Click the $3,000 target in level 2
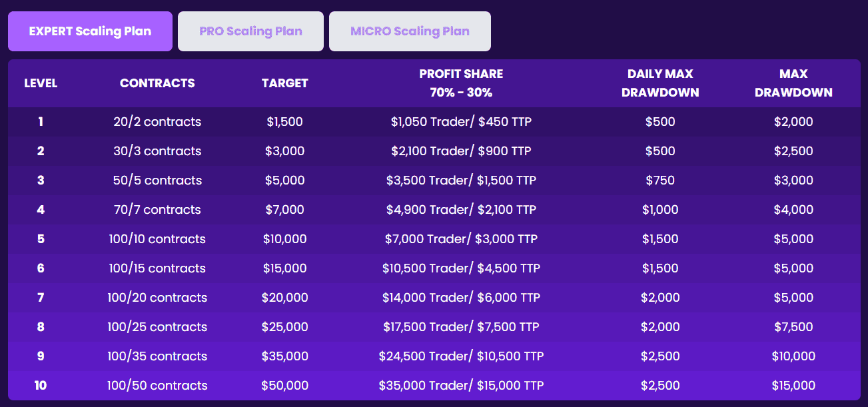This screenshot has width=868, height=407. click(284, 151)
